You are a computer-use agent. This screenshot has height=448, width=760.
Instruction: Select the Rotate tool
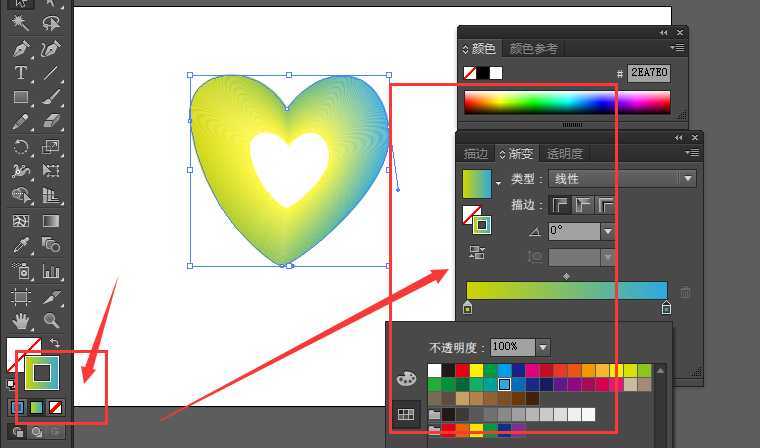20,146
